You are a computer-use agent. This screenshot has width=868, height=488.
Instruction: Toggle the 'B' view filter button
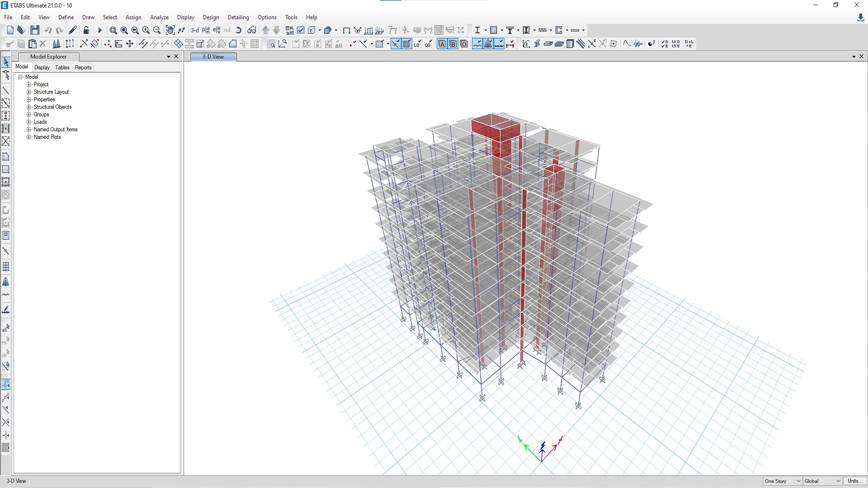pyautogui.click(x=453, y=44)
